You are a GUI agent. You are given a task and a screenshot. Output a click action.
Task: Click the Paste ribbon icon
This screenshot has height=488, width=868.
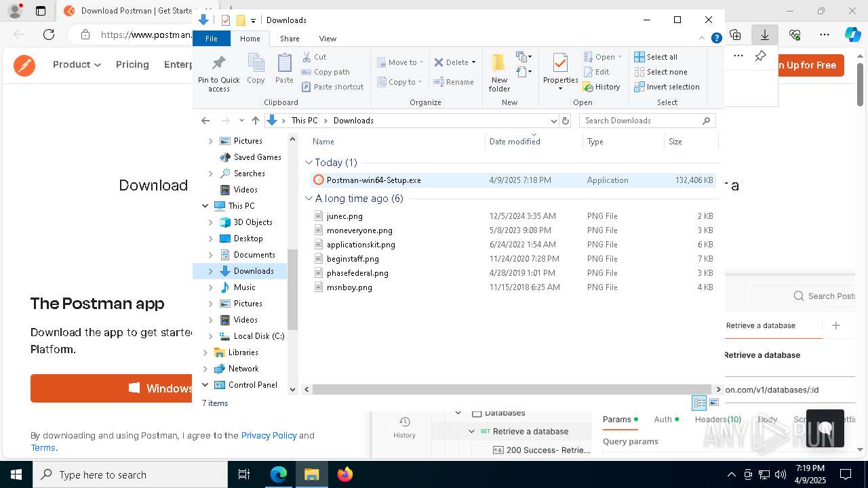point(284,69)
